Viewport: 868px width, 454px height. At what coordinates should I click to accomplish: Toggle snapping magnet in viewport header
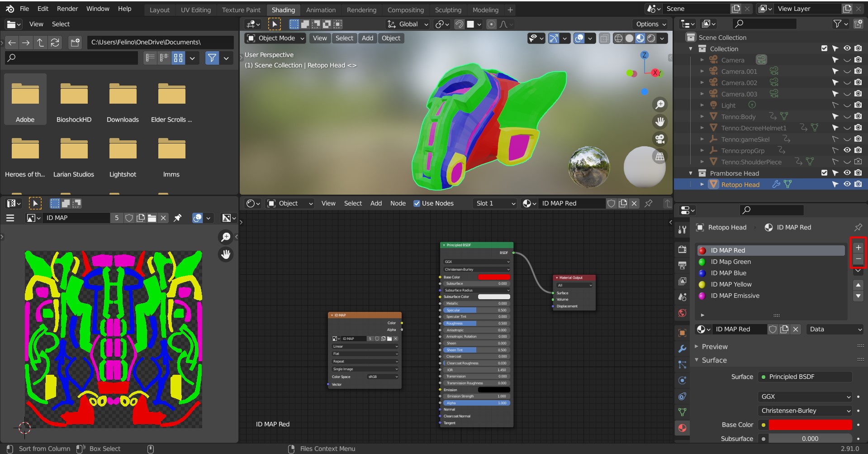point(459,24)
